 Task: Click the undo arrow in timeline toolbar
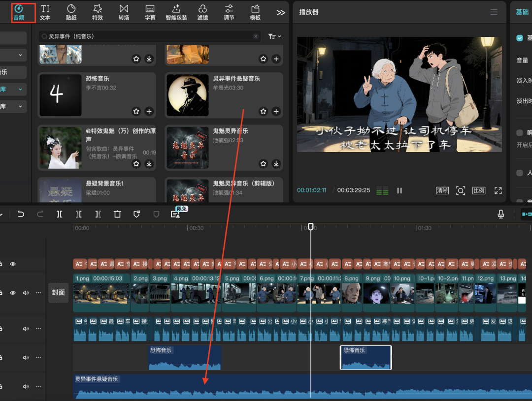coord(21,214)
